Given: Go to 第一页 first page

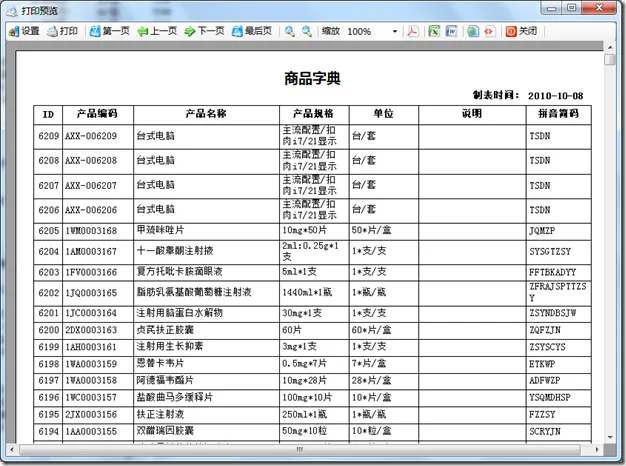Looking at the screenshot, I should point(110,31).
